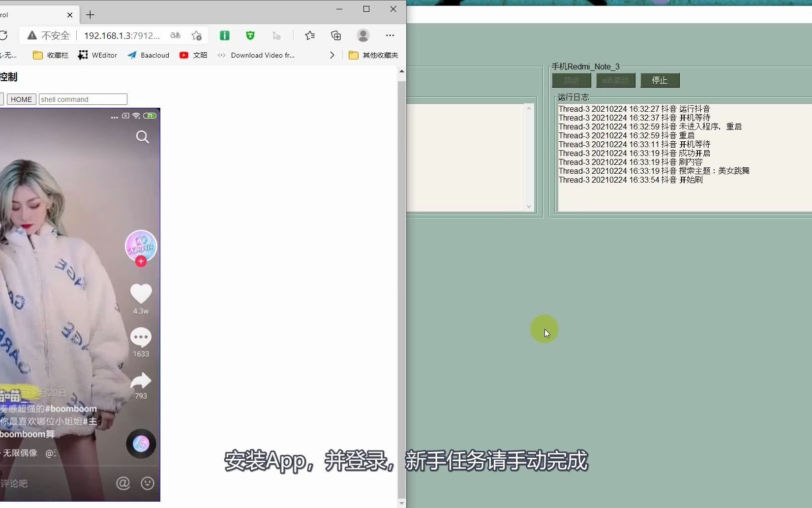
Task: Click the search magnifier in Douyin
Action: (143, 137)
